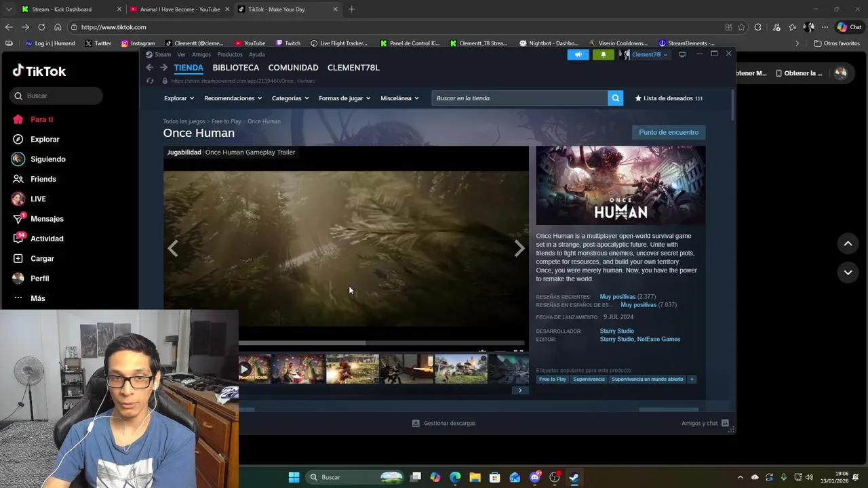Expand Steam Explorar store menu

pos(179,98)
